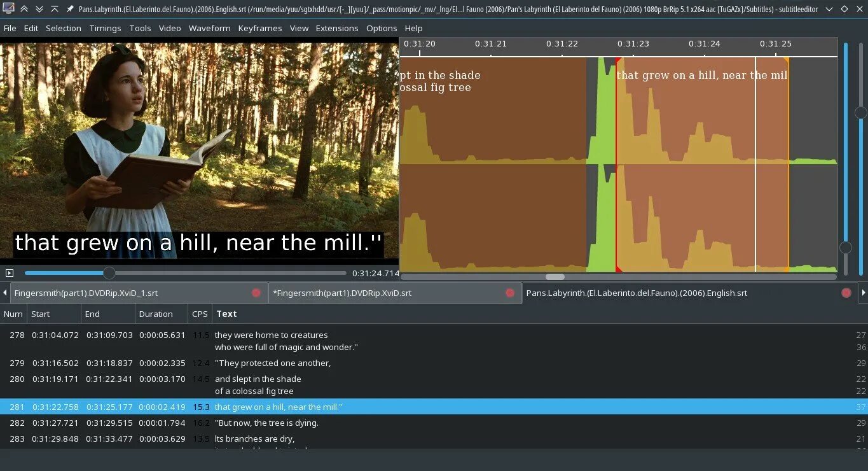Close the *Fingersmith(part1).DVDRip.XviD.srt tab
The image size is (868, 471).
click(x=510, y=293)
